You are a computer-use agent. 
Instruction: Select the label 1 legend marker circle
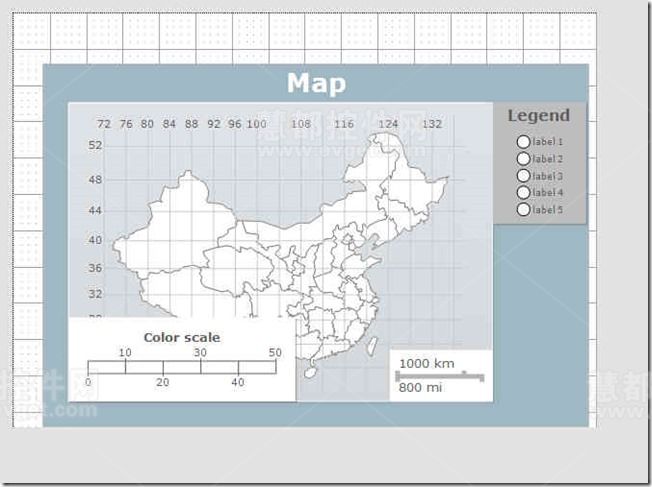(523, 142)
